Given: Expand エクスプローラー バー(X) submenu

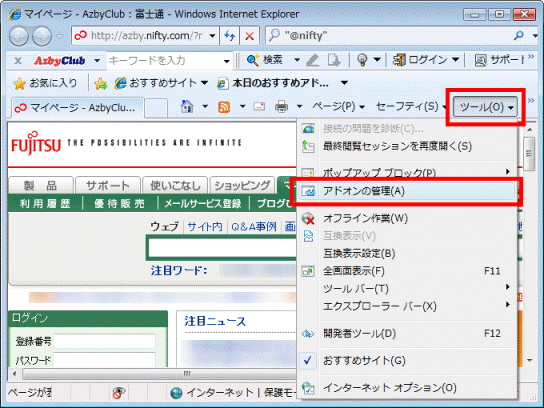Looking at the screenshot, I should [x=407, y=306].
